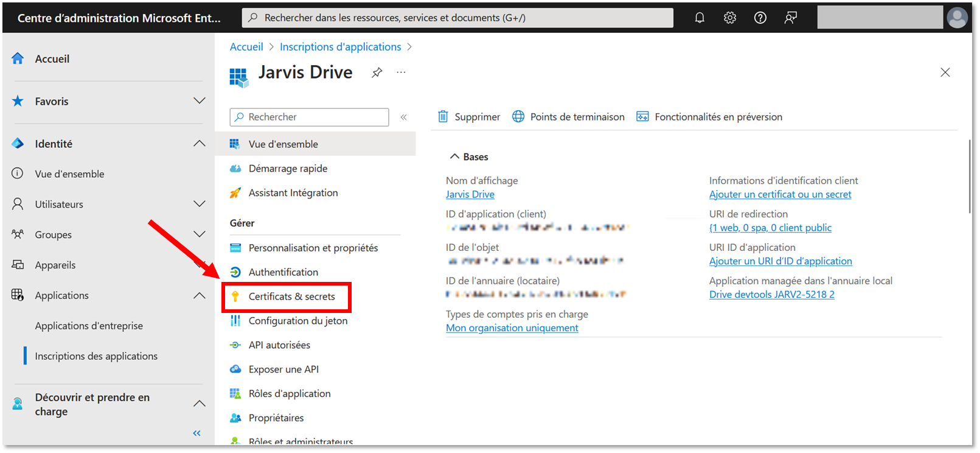The height and width of the screenshot is (453, 980).
Task: Click the Propriétaires people icon
Action: 235,418
